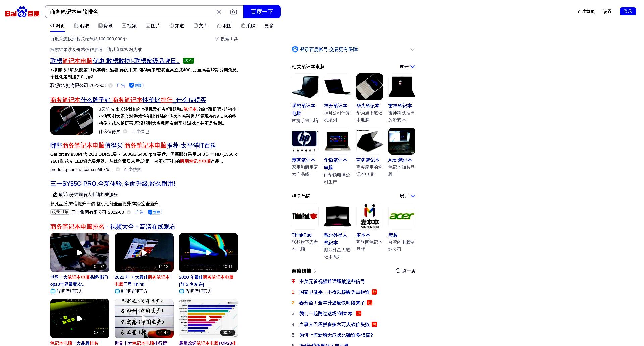The image size is (644, 346).
Task: Switch to the 资讯 tab
Action: pyautogui.click(x=105, y=26)
